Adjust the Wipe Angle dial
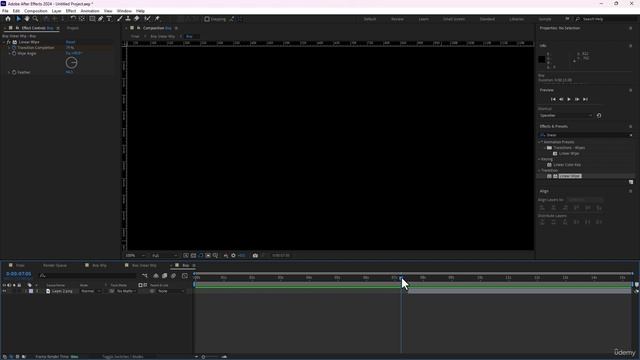The image size is (640, 360). 71,63
